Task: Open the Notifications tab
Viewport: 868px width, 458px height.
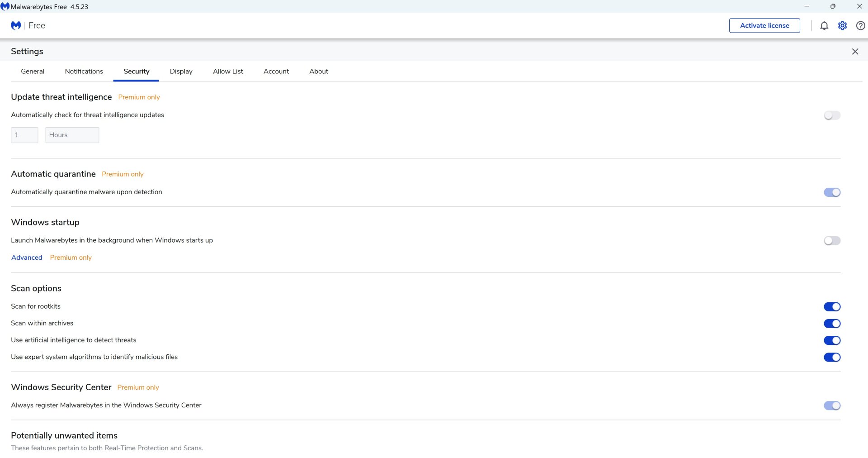Action: pyautogui.click(x=84, y=72)
